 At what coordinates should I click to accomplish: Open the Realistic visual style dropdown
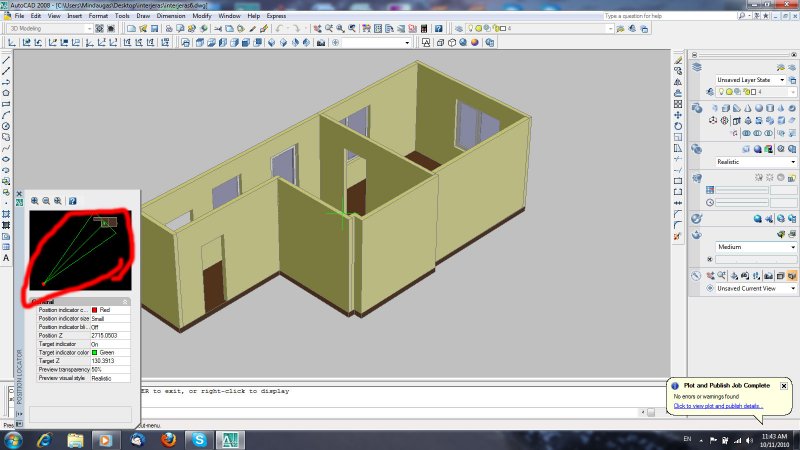(793, 161)
